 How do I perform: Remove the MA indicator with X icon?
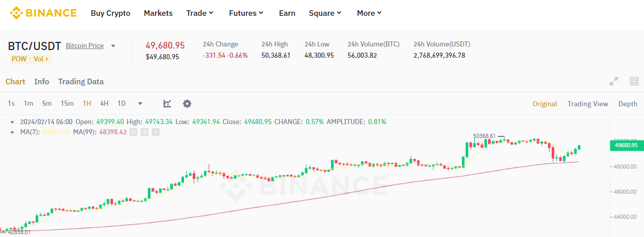coord(156,132)
